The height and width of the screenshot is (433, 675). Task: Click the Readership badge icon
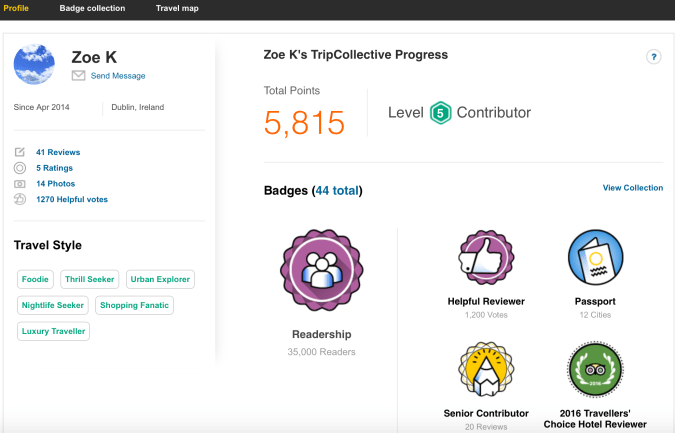coord(320,272)
